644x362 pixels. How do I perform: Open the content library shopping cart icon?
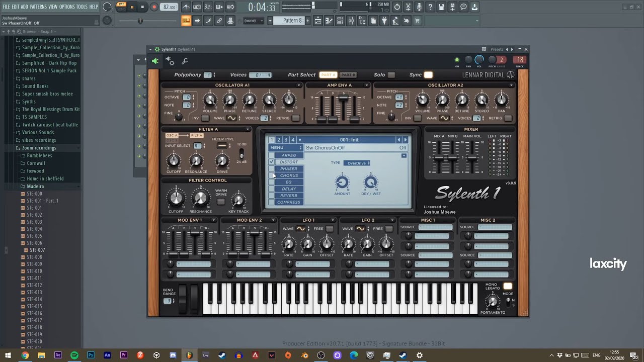point(418,21)
